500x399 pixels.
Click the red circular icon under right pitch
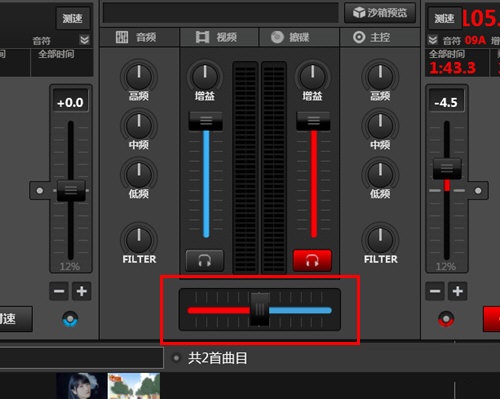point(446,319)
